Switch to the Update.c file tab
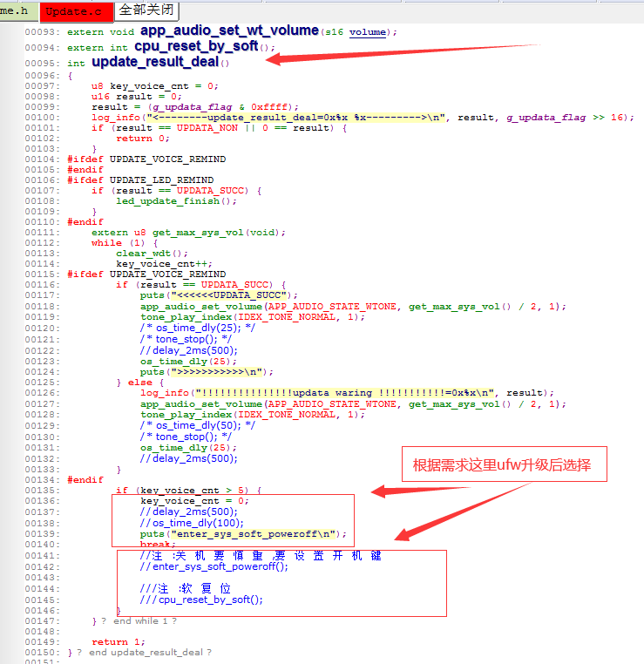This screenshot has width=644, height=664. tap(76, 11)
